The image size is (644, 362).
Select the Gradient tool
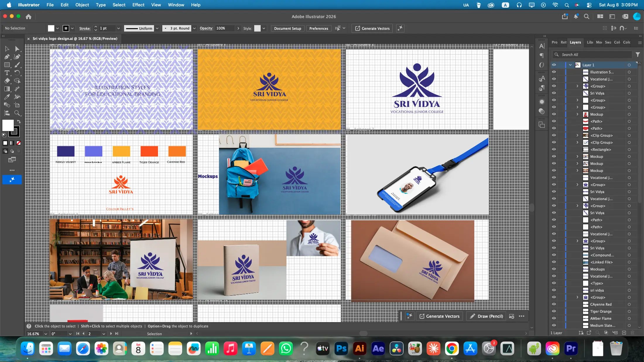click(7, 89)
